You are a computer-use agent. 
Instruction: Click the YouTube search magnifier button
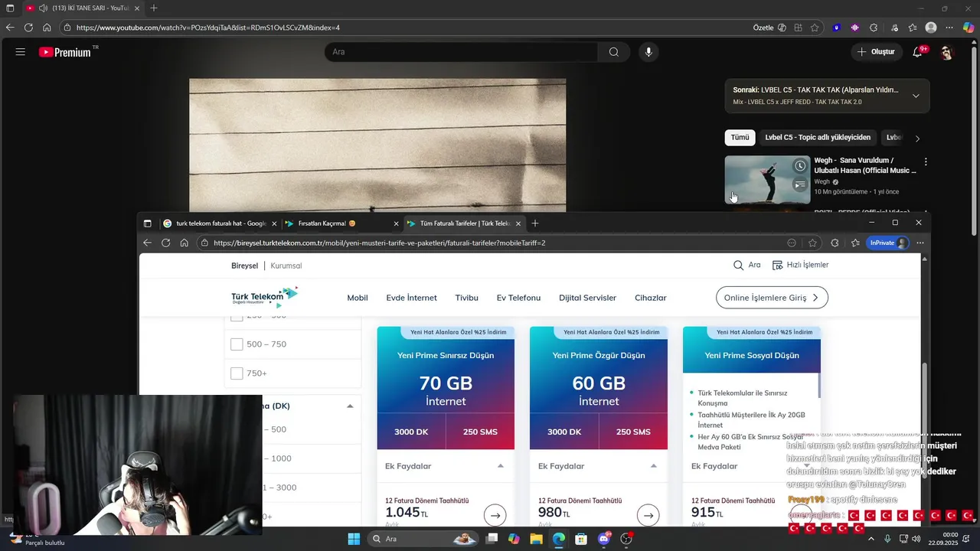click(x=614, y=52)
